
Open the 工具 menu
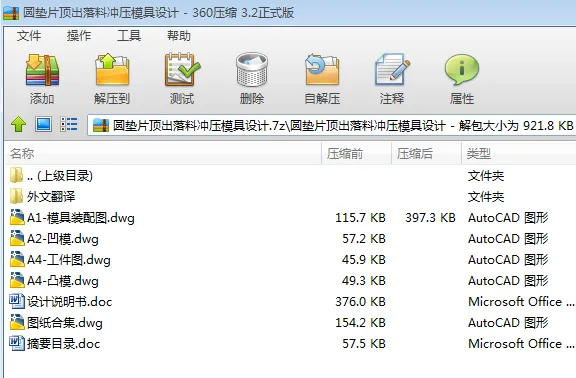129,36
